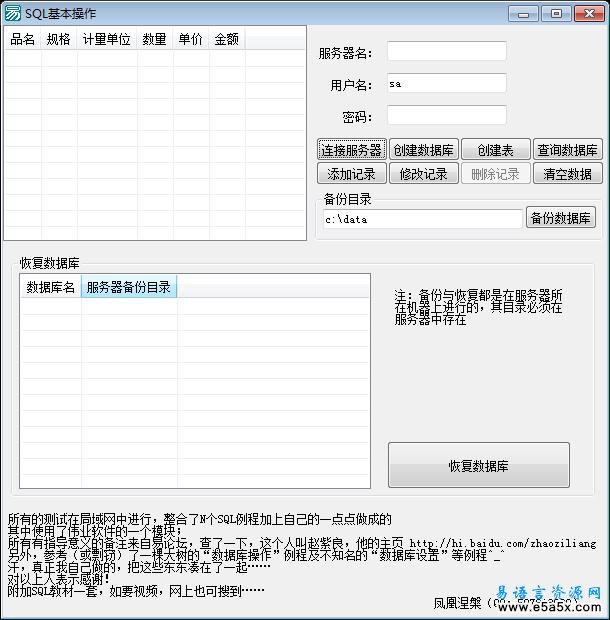This screenshot has height=620, width=610.
Task: Click the 添加记录 button
Action: pyautogui.click(x=352, y=174)
